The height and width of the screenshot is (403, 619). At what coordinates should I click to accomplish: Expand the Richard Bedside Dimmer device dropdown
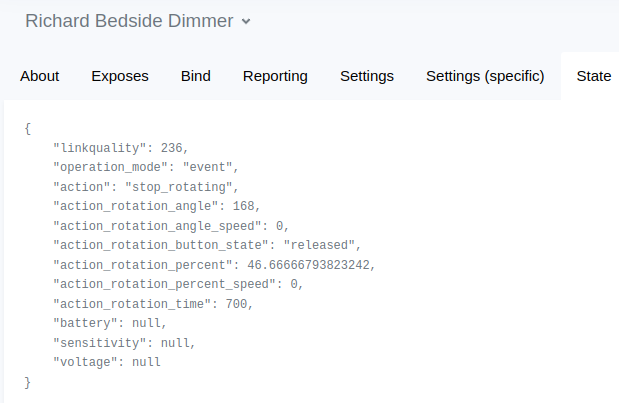[x=246, y=21]
